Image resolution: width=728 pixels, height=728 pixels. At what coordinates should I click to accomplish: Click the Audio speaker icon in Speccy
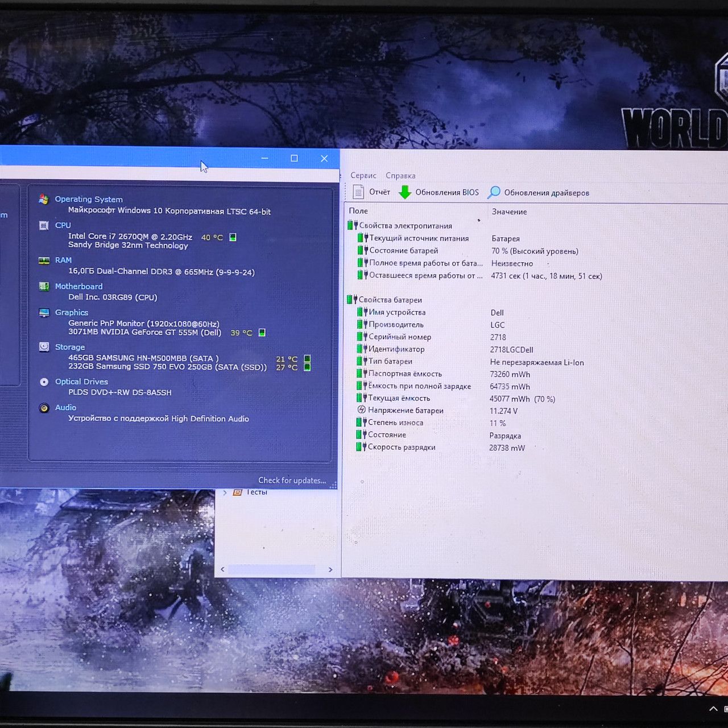(x=44, y=408)
